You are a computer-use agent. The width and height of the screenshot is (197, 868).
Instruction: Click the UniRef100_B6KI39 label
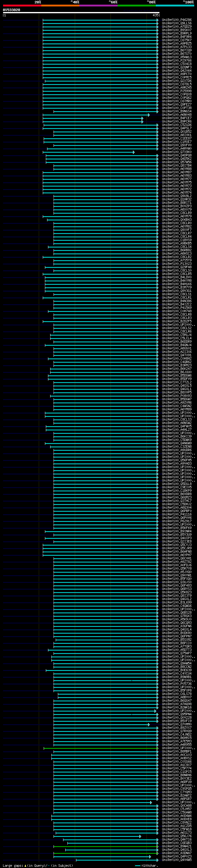click(x=176, y=437)
